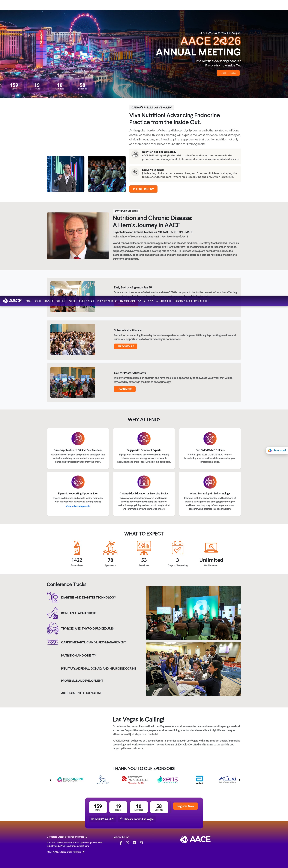Click the Nutrition and Obesity track label

79,655
